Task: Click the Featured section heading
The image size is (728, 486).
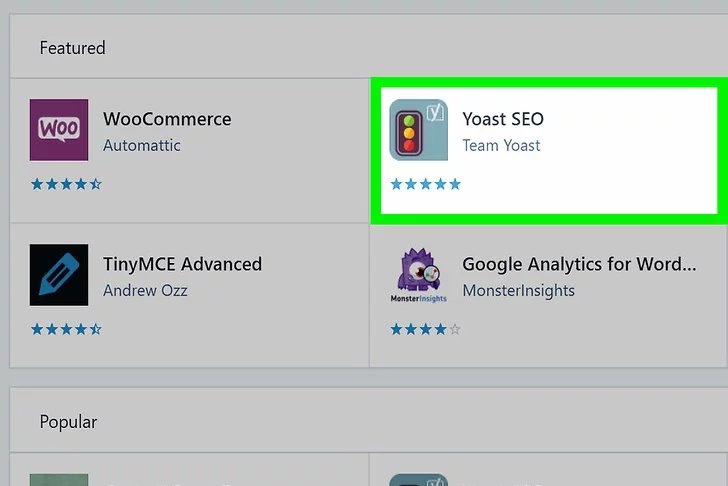Action: (72, 48)
